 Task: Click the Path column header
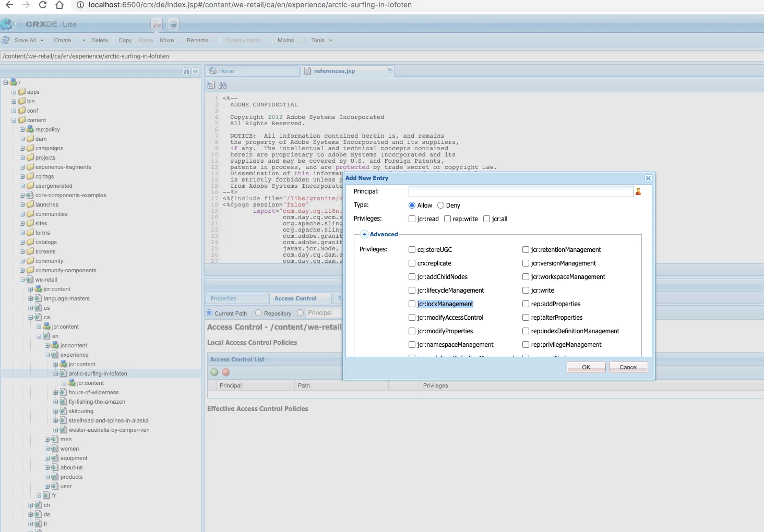tap(341, 385)
